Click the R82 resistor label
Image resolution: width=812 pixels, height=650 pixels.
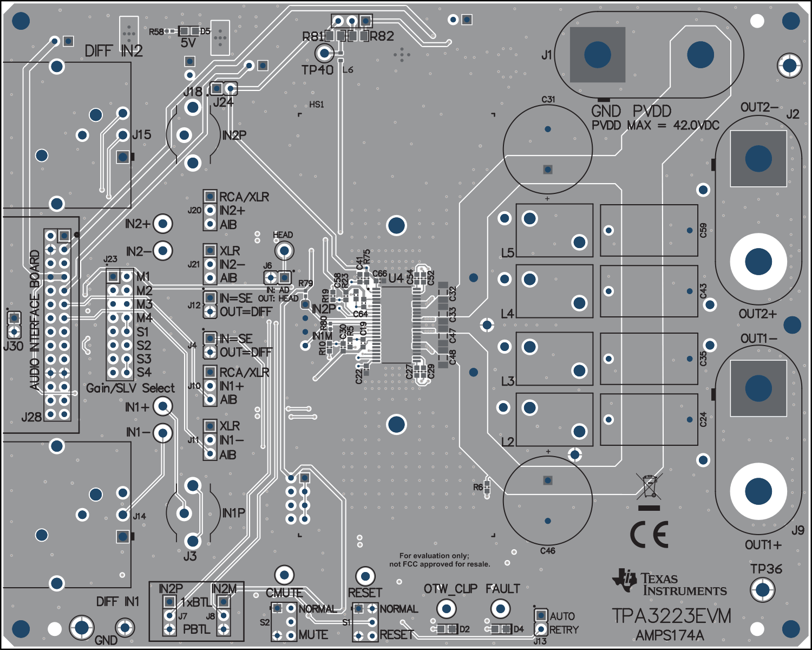[382, 36]
